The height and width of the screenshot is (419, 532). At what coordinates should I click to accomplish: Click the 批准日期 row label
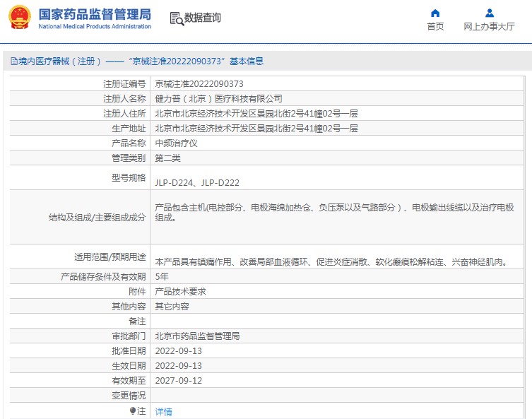pyautogui.click(x=129, y=351)
